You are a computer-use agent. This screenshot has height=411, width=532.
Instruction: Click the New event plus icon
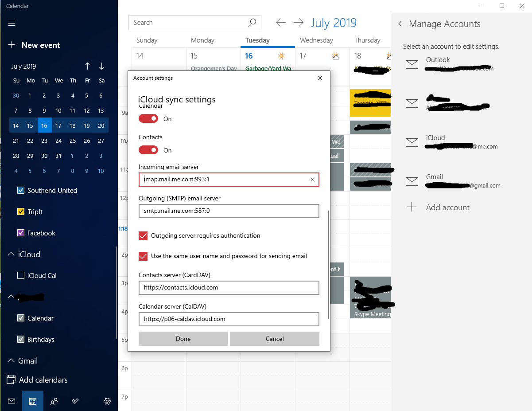(x=12, y=45)
